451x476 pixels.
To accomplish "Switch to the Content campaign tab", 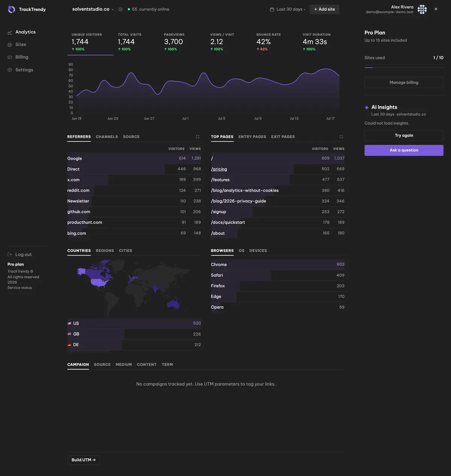I will [147, 364].
